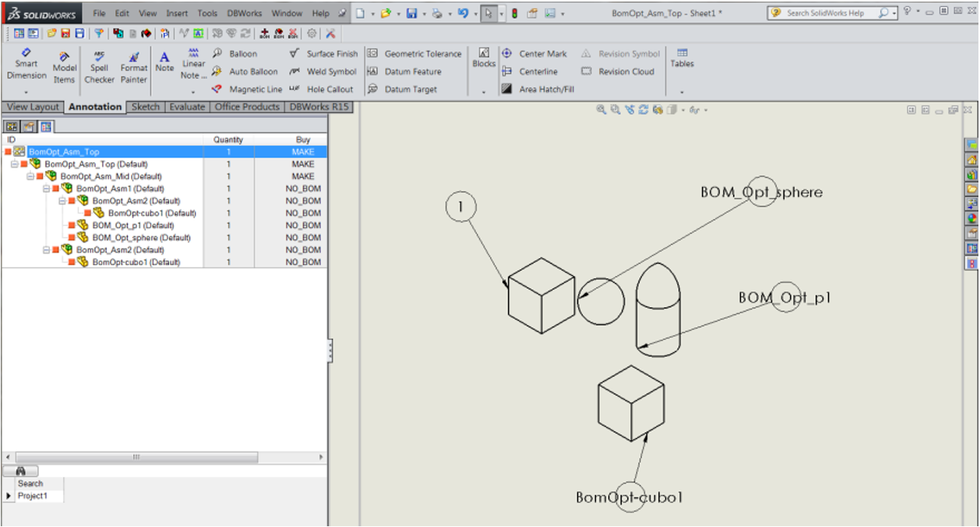Screen dimensions: 980x527
Task: Add a Center Mark
Action: (534, 54)
